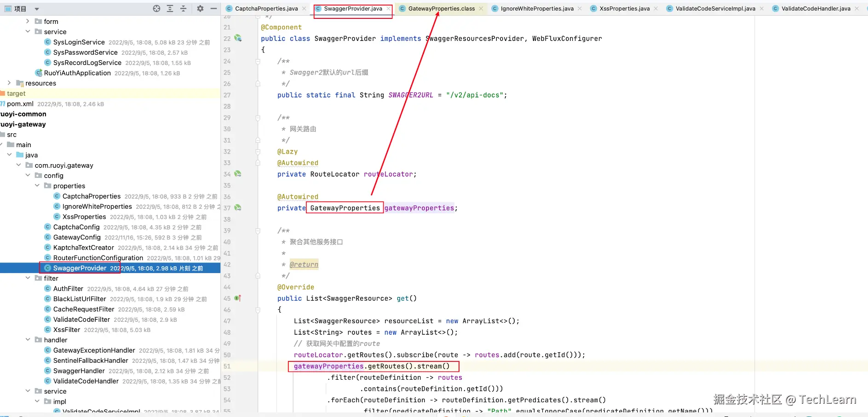The height and width of the screenshot is (417, 868).
Task: Switch to the CaptchaProperties.java tab
Action: [266, 9]
